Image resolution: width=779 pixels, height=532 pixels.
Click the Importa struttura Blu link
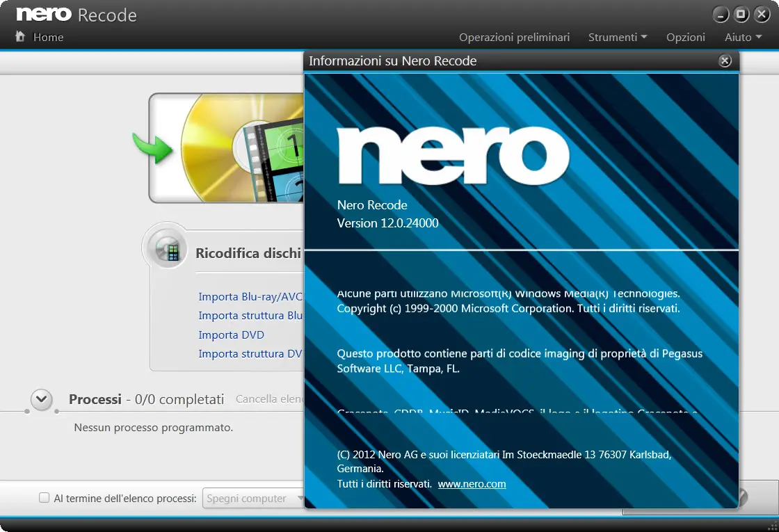coord(250,316)
